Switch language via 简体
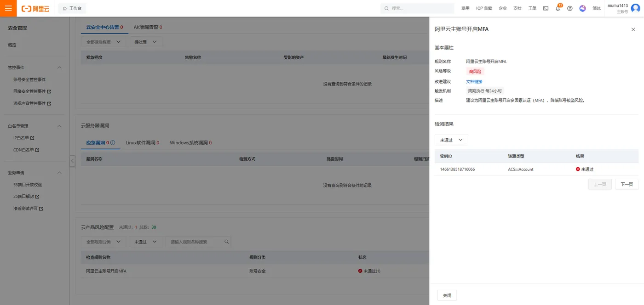 tap(597, 8)
